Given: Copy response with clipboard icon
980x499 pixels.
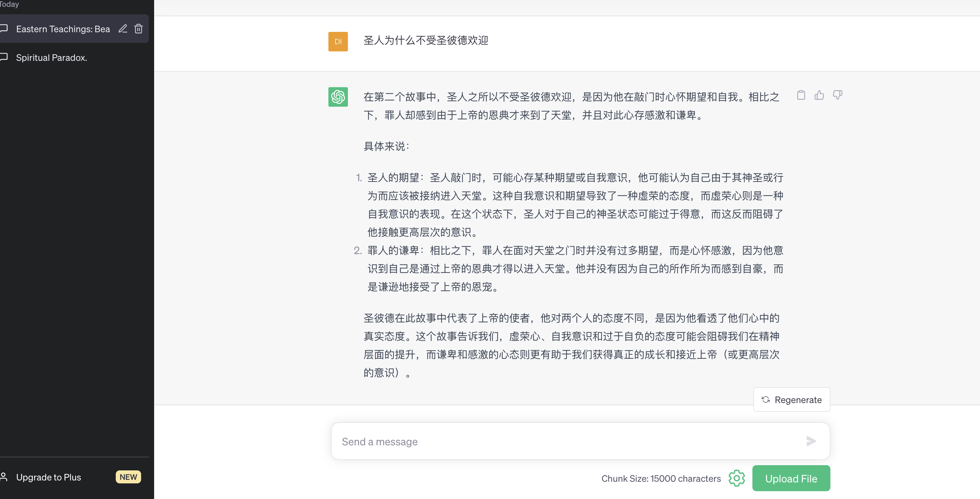Looking at the screenshot, I should 801,95.
